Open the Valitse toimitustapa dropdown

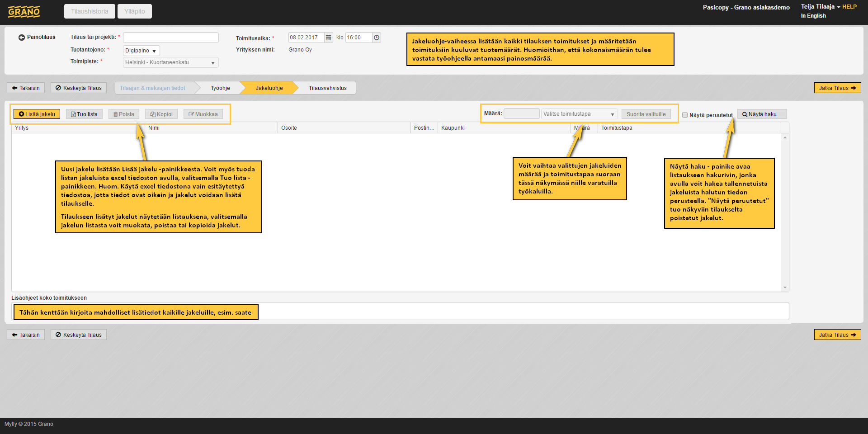[x=579, y=114]
